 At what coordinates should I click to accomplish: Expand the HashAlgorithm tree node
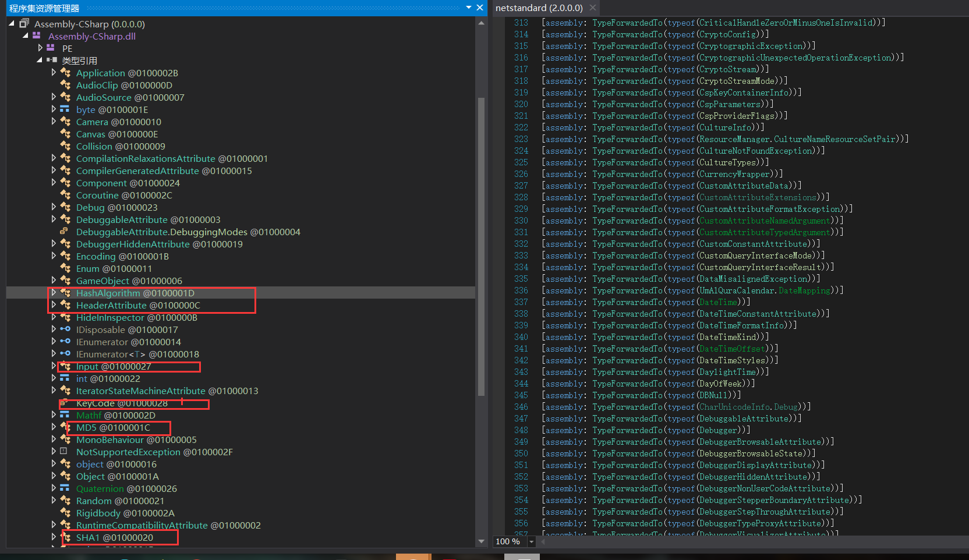(54, 293)
